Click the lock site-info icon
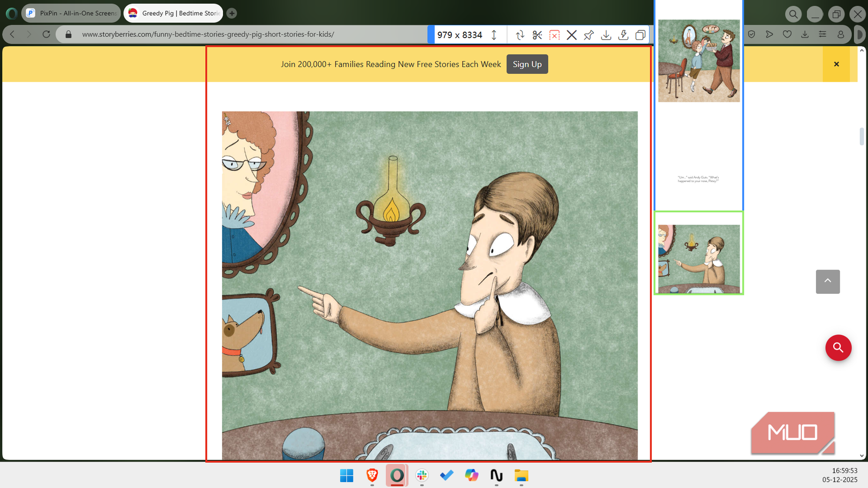Screen dimensions: 868x488 coord(68,34)
